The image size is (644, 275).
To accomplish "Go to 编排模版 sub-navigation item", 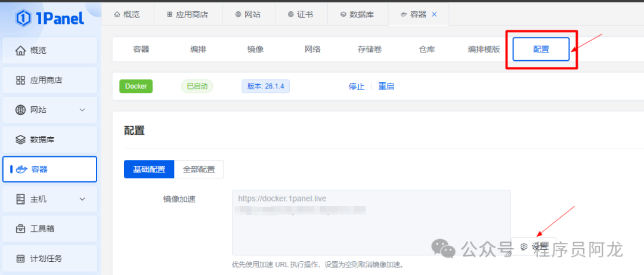I will 484,50.
